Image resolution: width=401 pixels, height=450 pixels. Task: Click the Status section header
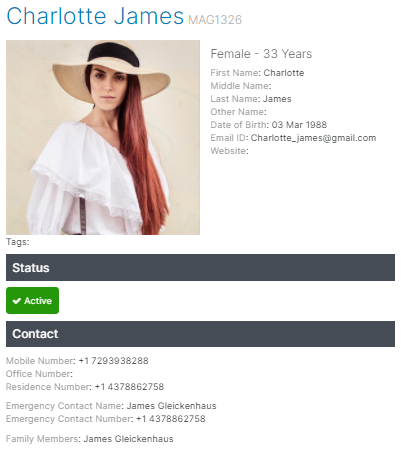coord(200,267)
